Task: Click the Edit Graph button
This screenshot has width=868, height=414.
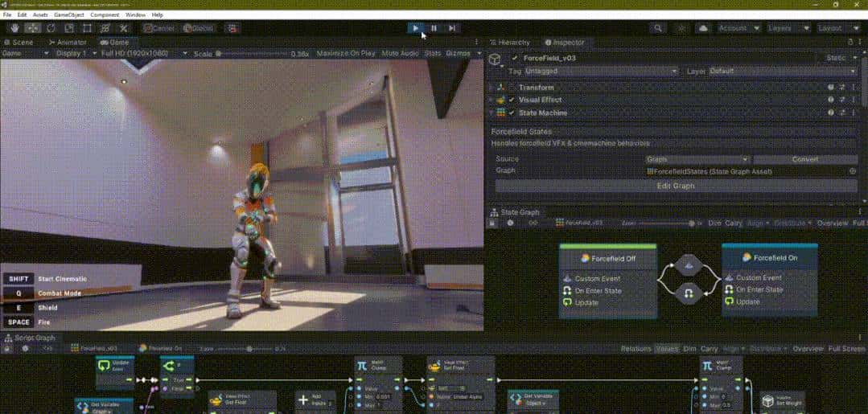Action: click(x=676, y=186)
